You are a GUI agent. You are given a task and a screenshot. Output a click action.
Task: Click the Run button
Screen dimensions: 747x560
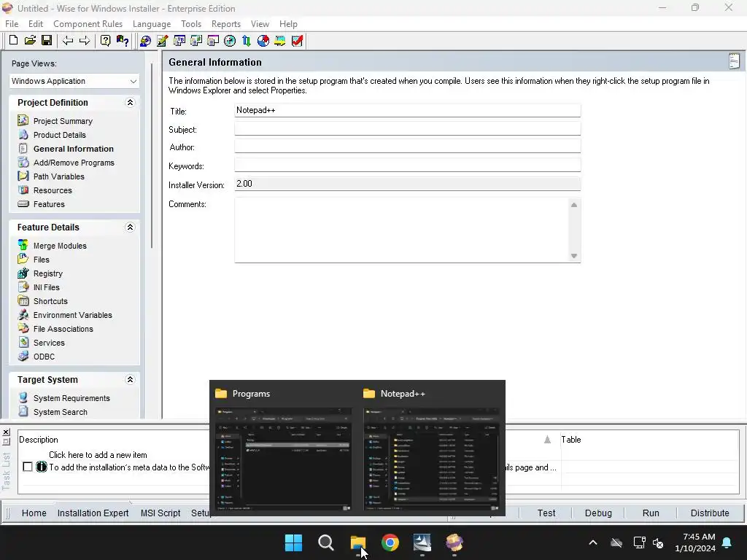coord(651,513)
